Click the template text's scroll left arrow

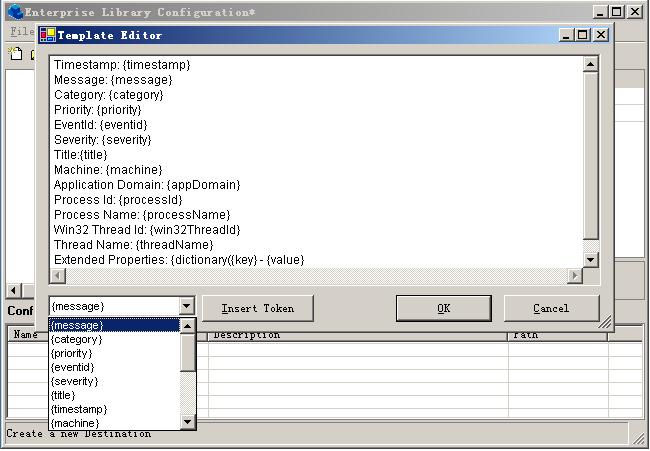tap(57, 276)
